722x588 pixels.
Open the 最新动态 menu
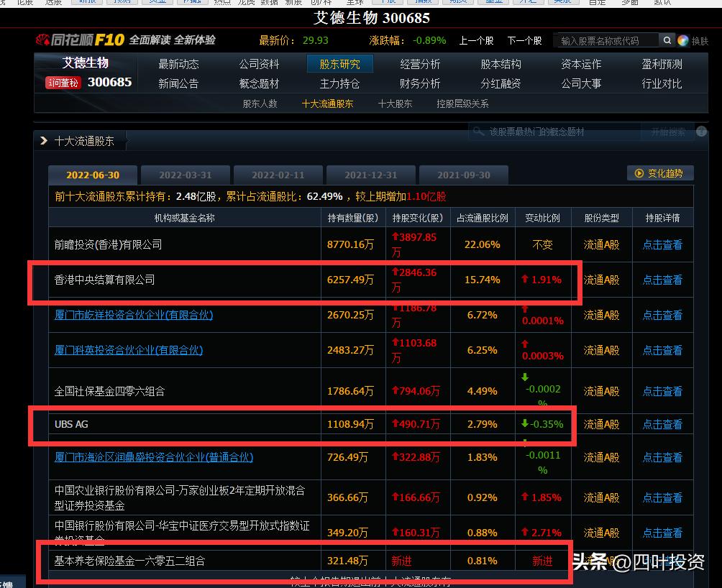[178, 64]
